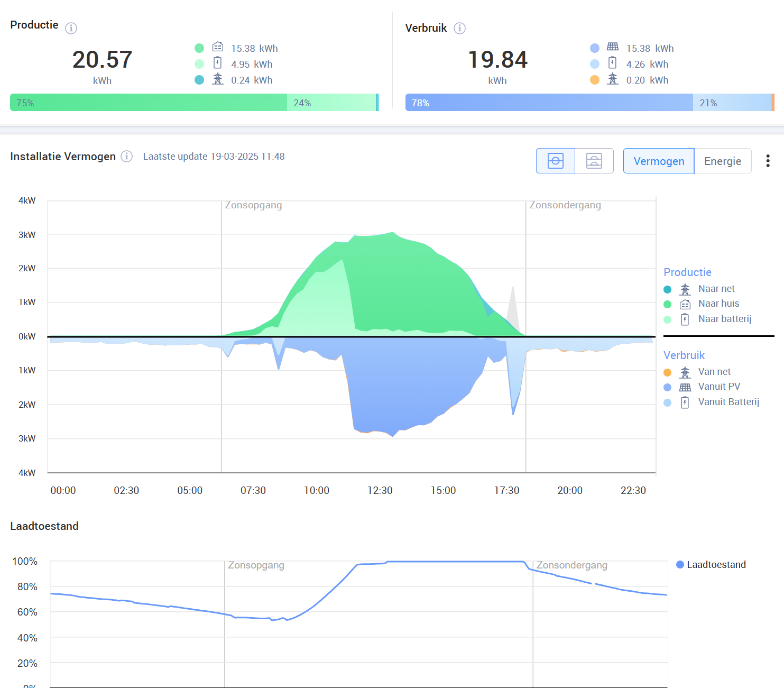Click the info icon beside Verbruik

[459, 28]
